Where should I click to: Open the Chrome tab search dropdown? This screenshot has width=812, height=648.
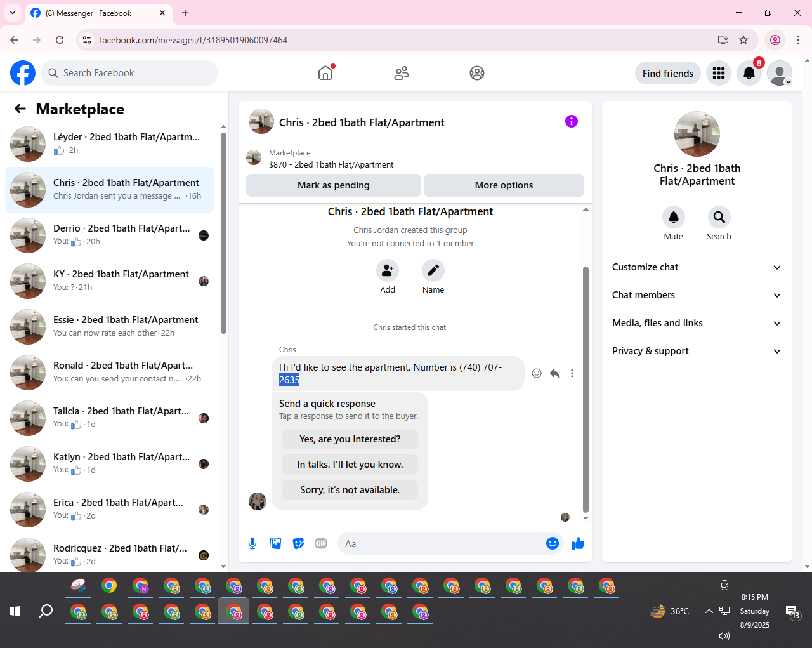click(x=12, y=13)
